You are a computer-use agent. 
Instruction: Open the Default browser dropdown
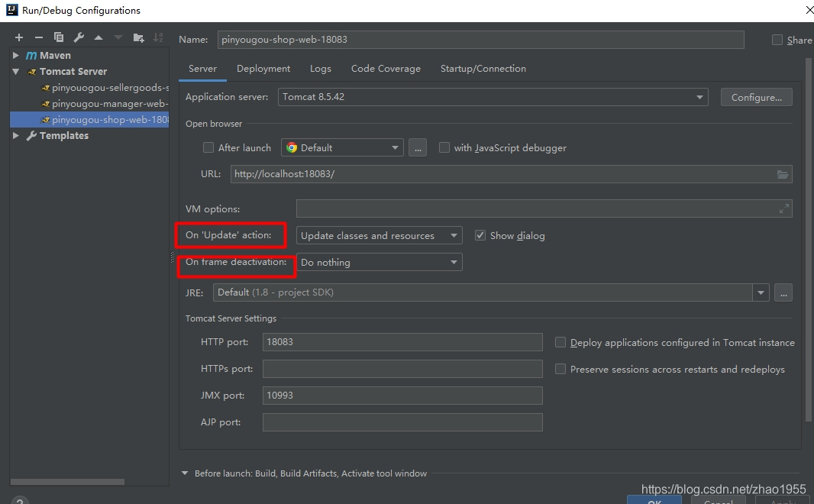pos(342,148)
